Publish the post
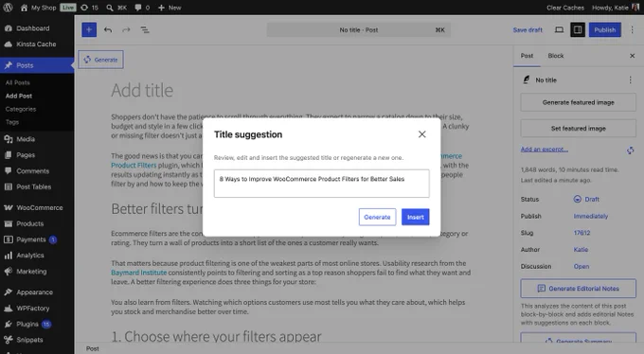This screenshot has width=644, height=354. [x=604, y=29]
